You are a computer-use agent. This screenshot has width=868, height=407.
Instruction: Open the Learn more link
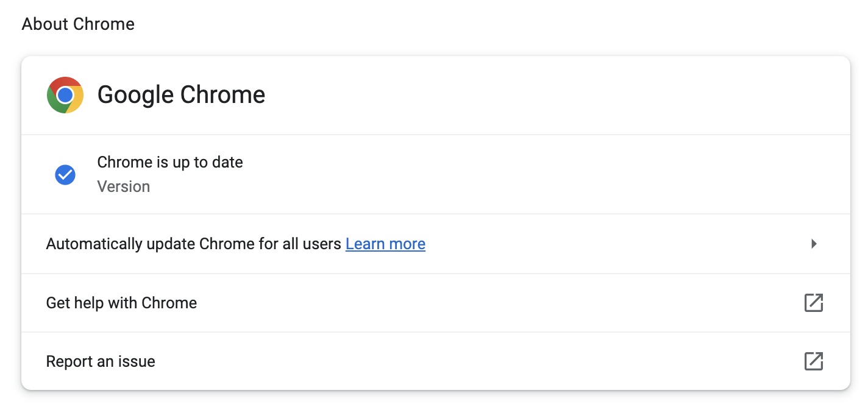[x=385, y=244]
